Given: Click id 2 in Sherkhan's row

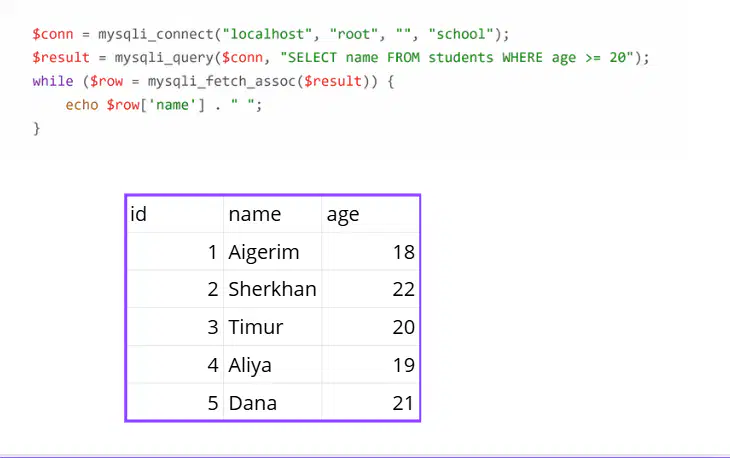Looking at the screenshot, I should tap(175, 289).
